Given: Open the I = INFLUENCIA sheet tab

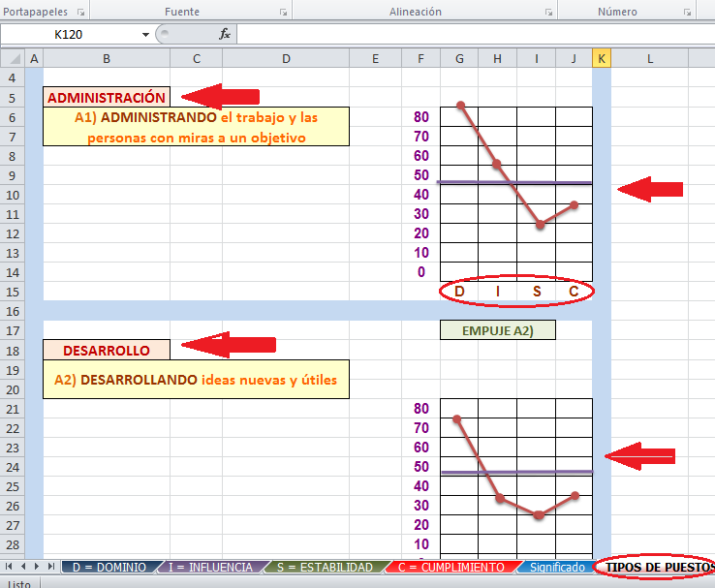Looking at the screenshot, I should click(209, 567).
